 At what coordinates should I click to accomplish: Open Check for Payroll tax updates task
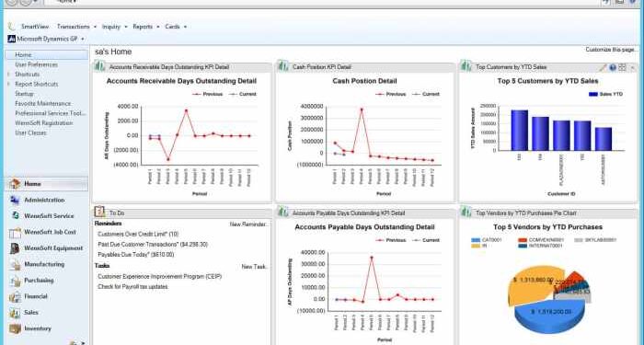(x=132, y=287)
